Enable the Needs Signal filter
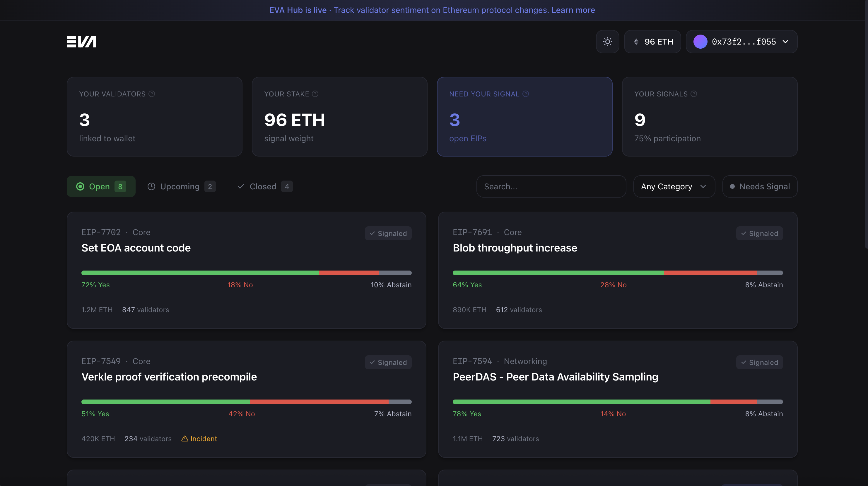 [x=760, y=186]
